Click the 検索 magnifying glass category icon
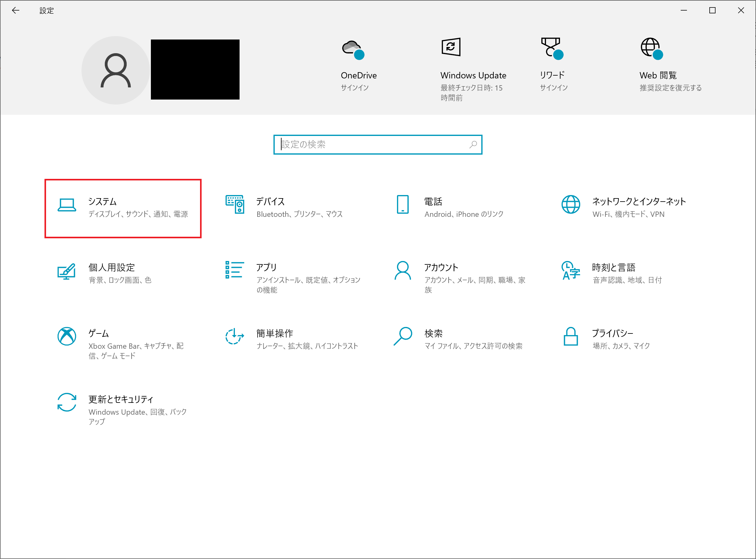Viewport: 756px width, 559px height. click(403, 336)
